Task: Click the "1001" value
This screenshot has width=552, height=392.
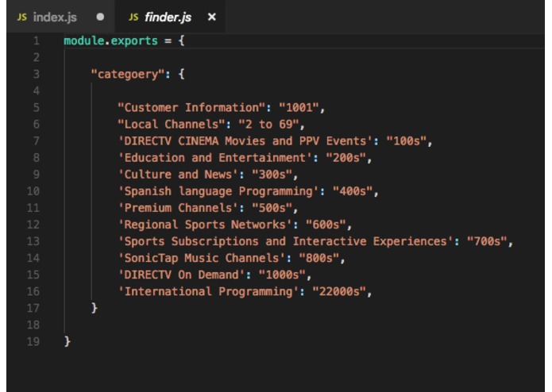Action: [x=299, y=108]
